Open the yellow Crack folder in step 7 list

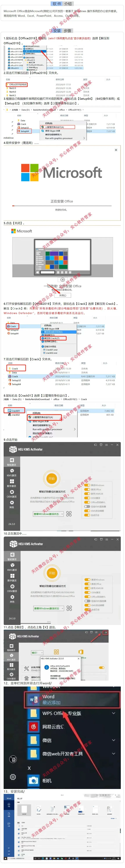click(x=16, y=369)
